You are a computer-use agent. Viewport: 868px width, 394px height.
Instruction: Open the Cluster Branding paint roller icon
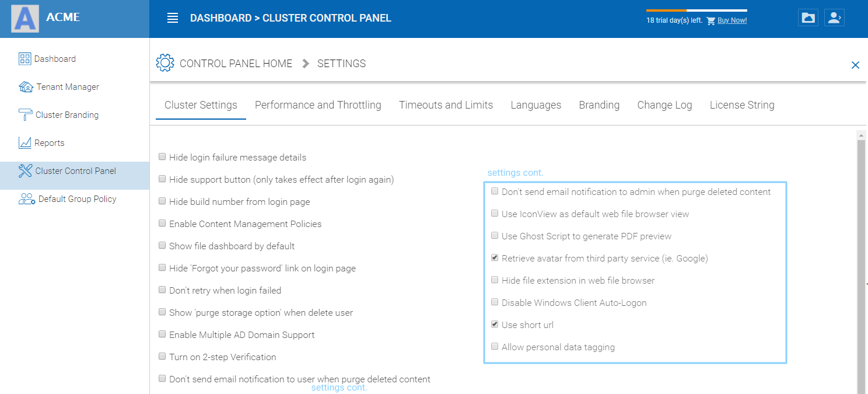tap(26, 114)
